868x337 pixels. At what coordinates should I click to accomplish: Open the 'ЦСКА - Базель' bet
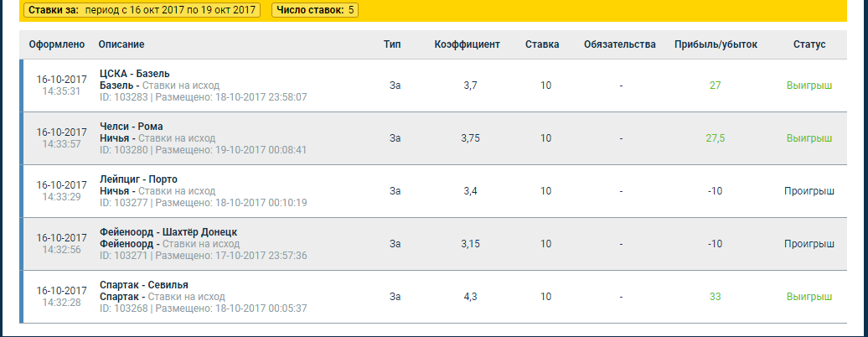click(x=135, y=74)
